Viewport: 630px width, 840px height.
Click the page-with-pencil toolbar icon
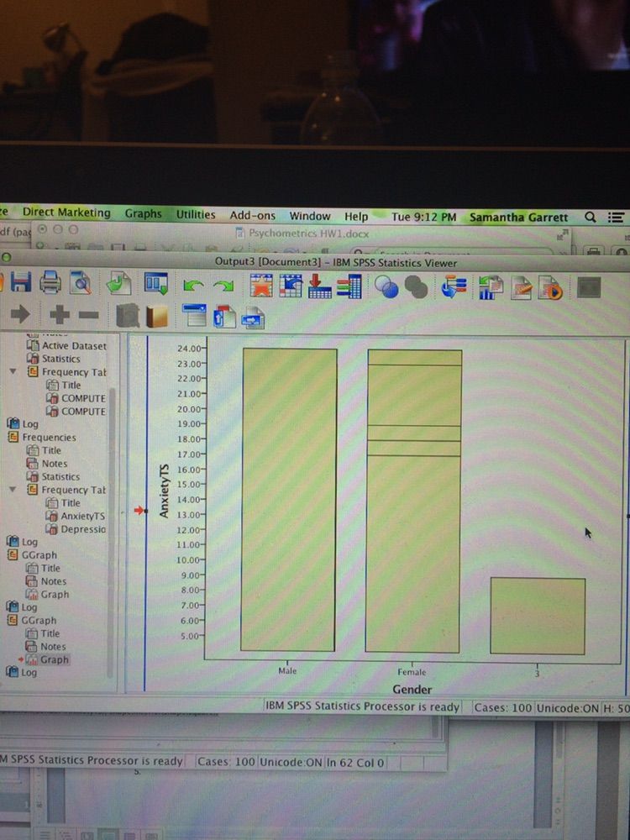[522, 288]
